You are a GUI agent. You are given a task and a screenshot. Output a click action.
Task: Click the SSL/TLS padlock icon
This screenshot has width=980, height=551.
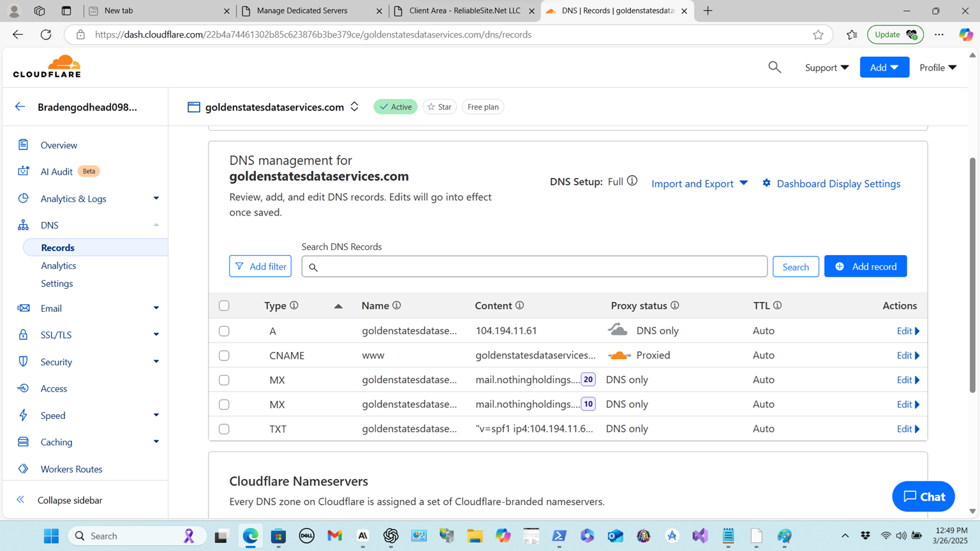point(24,335)
